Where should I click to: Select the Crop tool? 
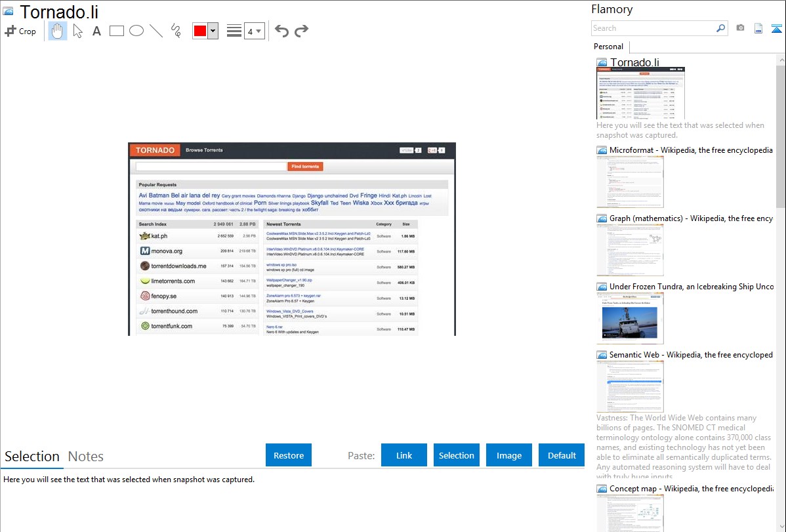coord(20,31)
